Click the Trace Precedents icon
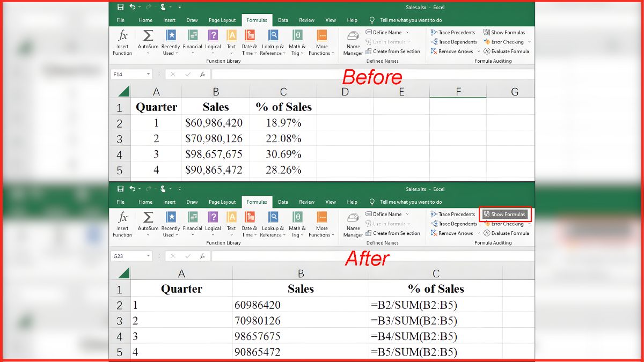This screenshot has height=362, width=644. [453, 32]
